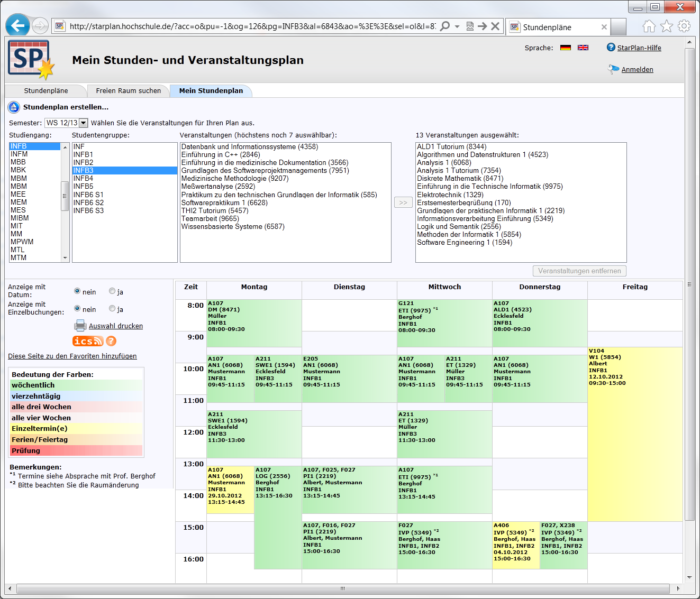Go back with the browser back arrow
The image size is (700, 599).
pos(17,25)
